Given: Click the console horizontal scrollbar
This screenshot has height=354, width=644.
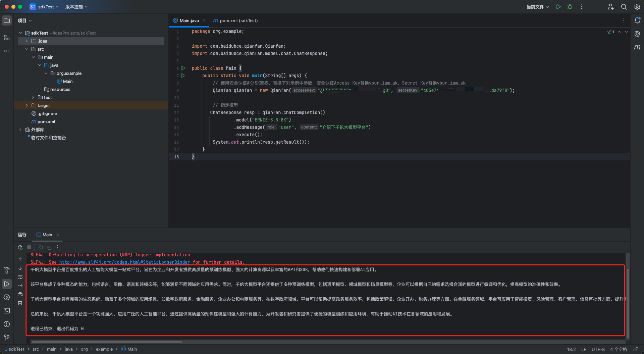Looking at the screenshot, I should click(107, 342).
